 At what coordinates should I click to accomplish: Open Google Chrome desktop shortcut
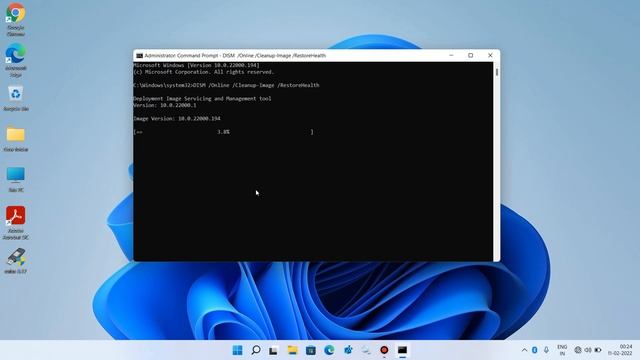click(x=16, y=19)
